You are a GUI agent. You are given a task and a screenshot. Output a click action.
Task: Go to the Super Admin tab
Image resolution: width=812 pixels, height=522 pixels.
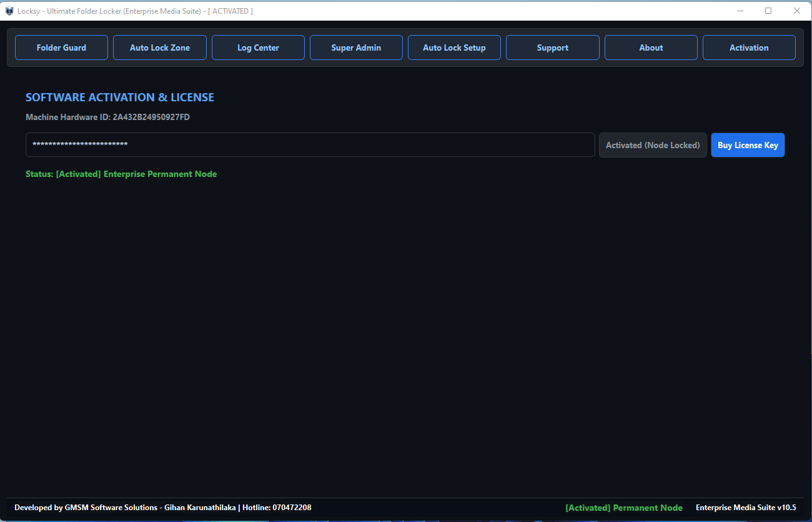[356, 48]
